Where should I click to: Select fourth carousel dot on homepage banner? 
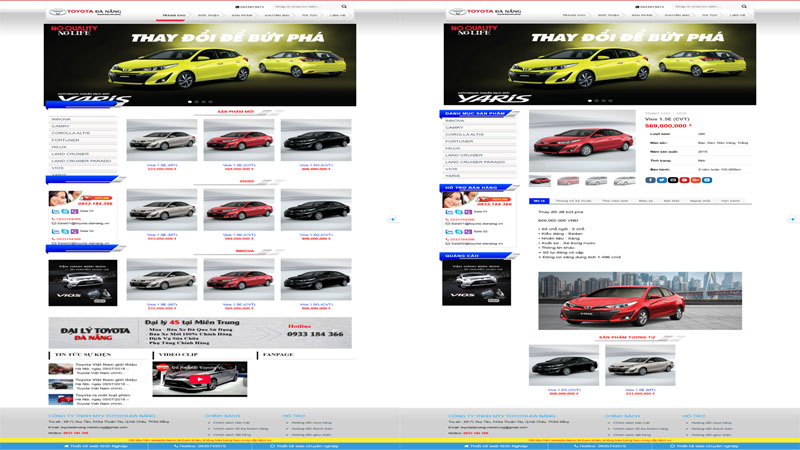pyautogui.click(x=210, y=102)
